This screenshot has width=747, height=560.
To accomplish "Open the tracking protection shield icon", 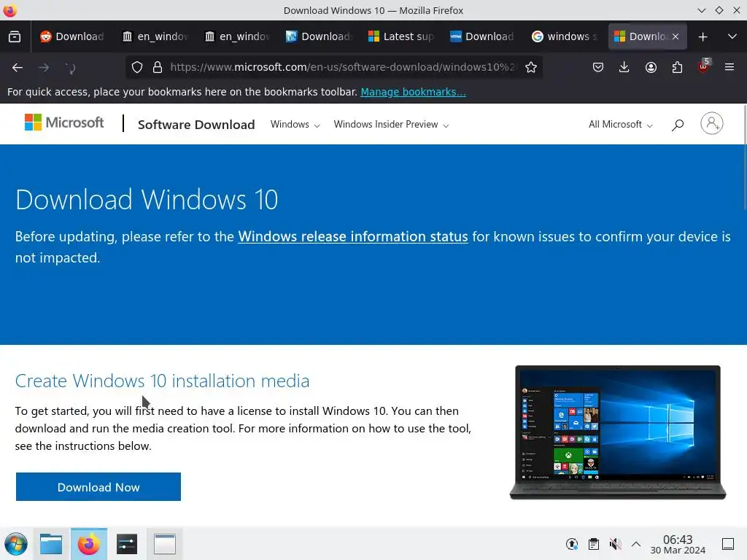I will 137,68.
